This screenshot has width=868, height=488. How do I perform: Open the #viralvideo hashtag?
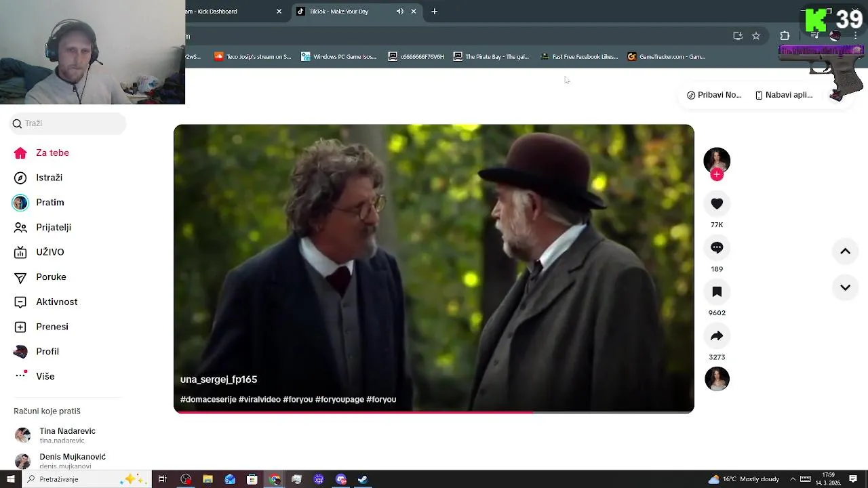[x=260, y=399]
